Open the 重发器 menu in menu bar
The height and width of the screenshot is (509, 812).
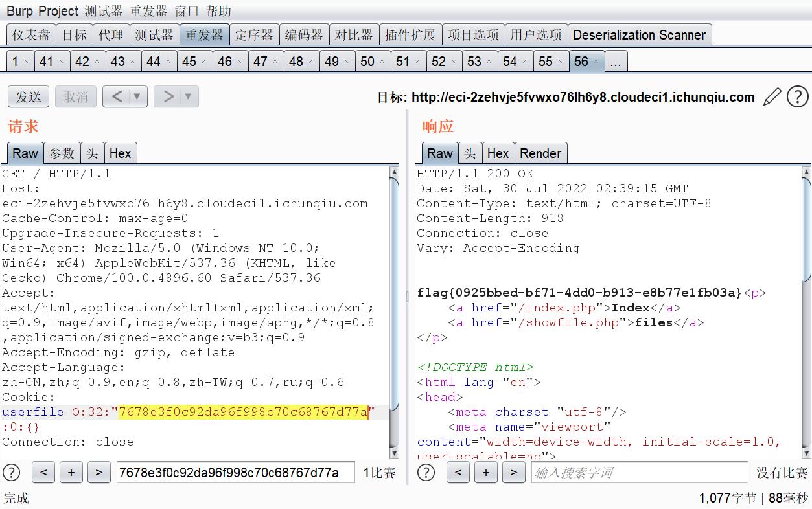coord(149,11)
